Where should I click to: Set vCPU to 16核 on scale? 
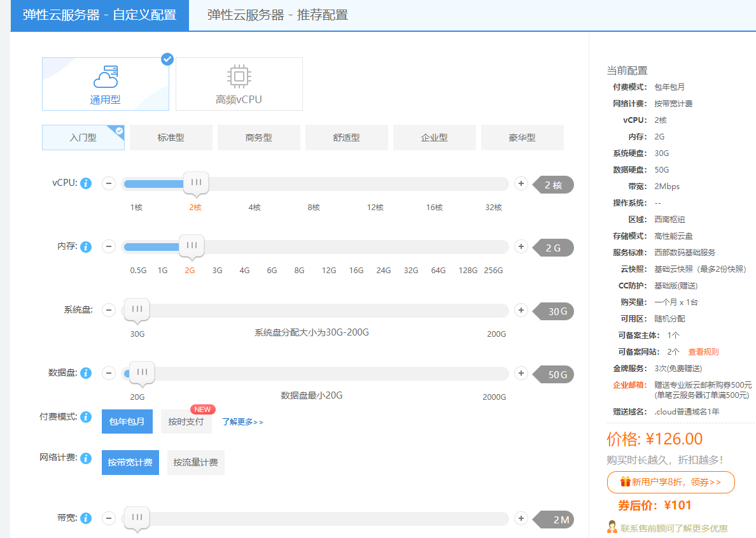pyautogui.click(x=435, y=208)
